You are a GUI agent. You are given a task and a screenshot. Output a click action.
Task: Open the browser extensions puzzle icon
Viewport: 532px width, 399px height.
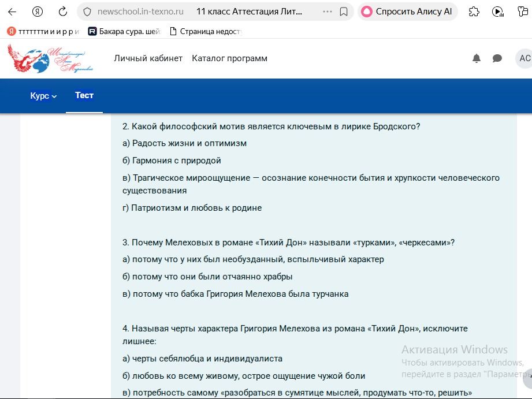click(x=474, y=12)
